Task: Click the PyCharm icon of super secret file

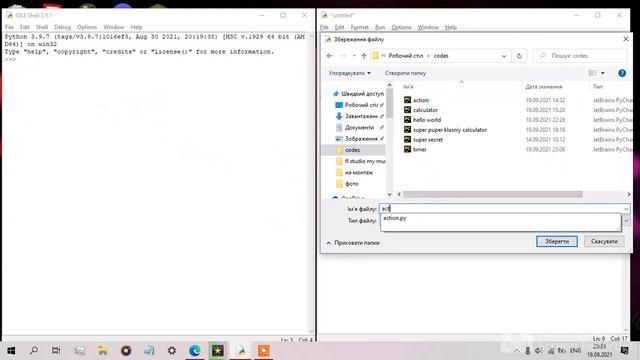Action: [407, 140]
